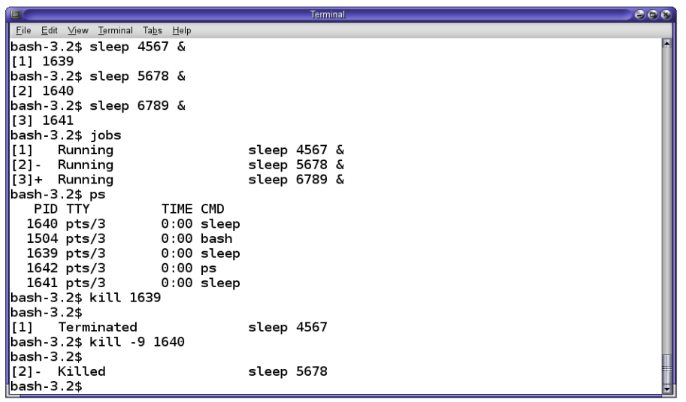Open the Help menu
This screenshot has height=402, width=686.
click(x=181, y=31)
